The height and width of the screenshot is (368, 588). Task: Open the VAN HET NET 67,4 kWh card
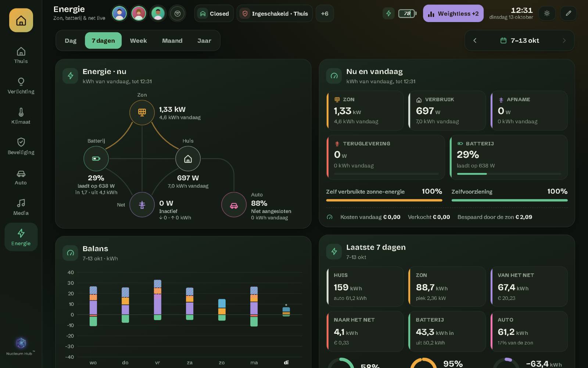point(529,286)
